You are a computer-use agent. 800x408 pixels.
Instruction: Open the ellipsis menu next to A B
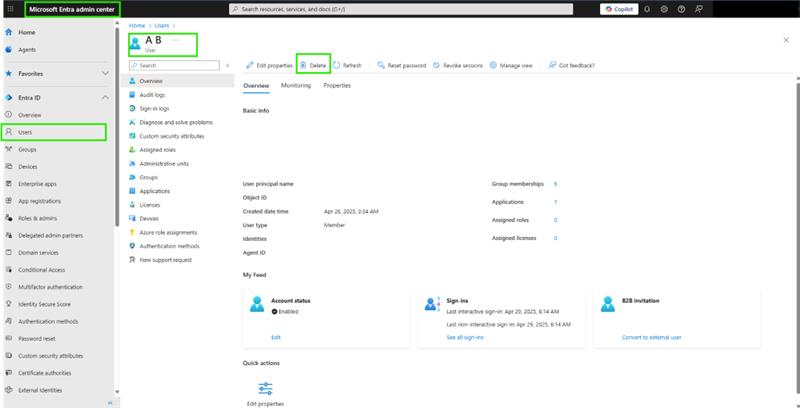coord(176,40)
